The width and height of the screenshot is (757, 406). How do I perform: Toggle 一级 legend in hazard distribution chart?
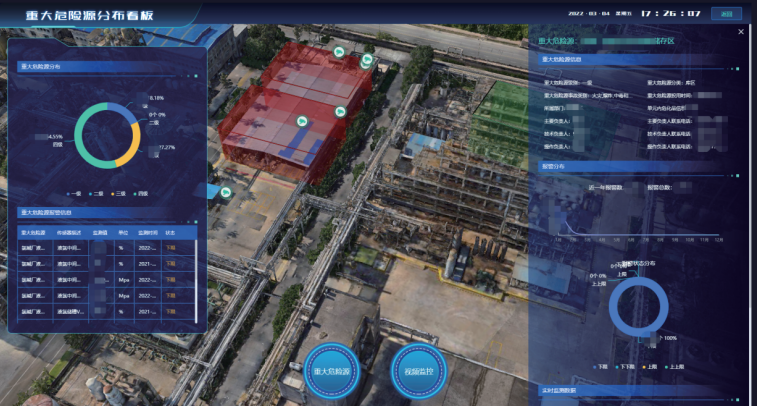[x=76, y=193]
